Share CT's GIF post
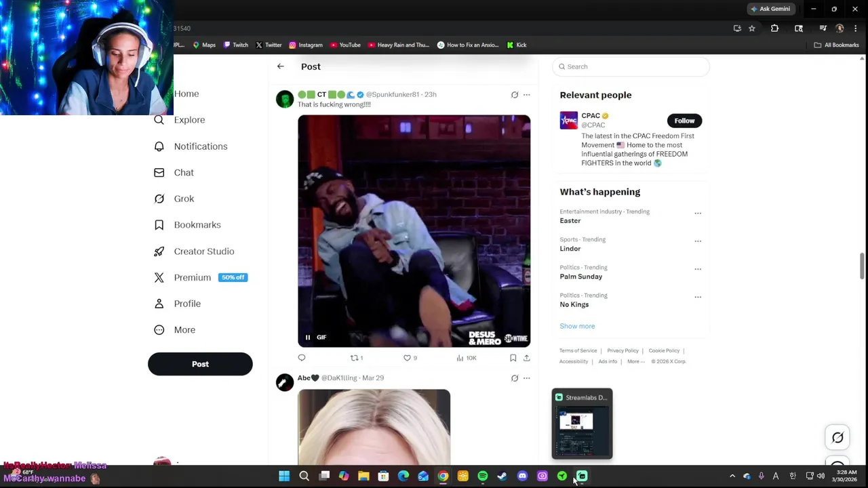868x488 pixels. 527,358
